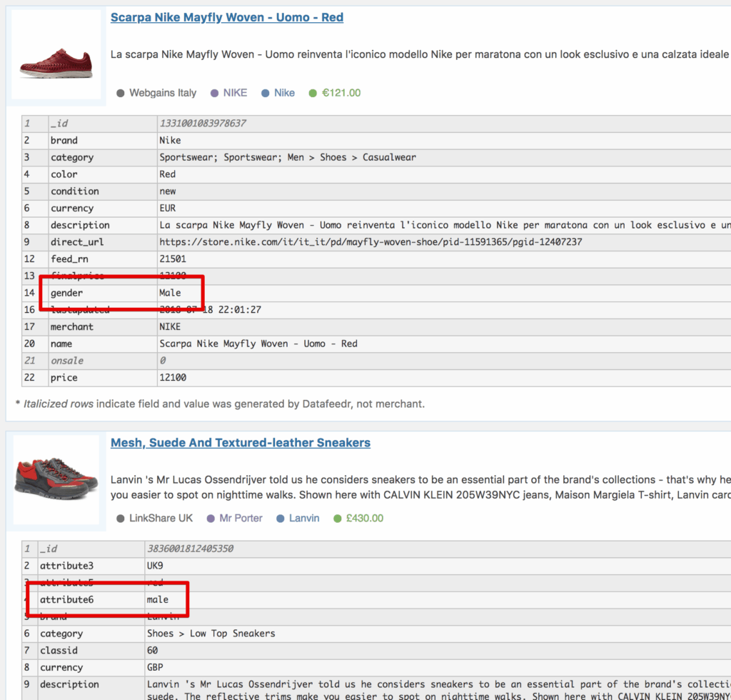
Task: Click the purple dot beside Mr Porter
Action: 210,519
